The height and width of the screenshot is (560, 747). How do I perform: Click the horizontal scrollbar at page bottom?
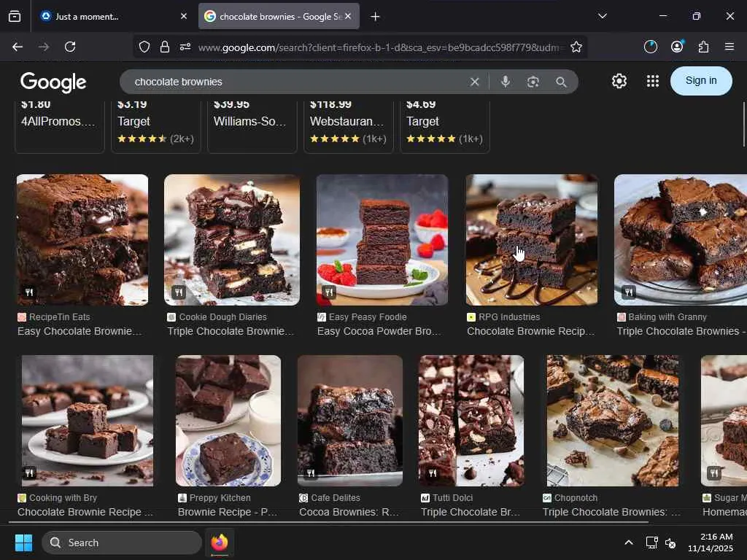329,522
